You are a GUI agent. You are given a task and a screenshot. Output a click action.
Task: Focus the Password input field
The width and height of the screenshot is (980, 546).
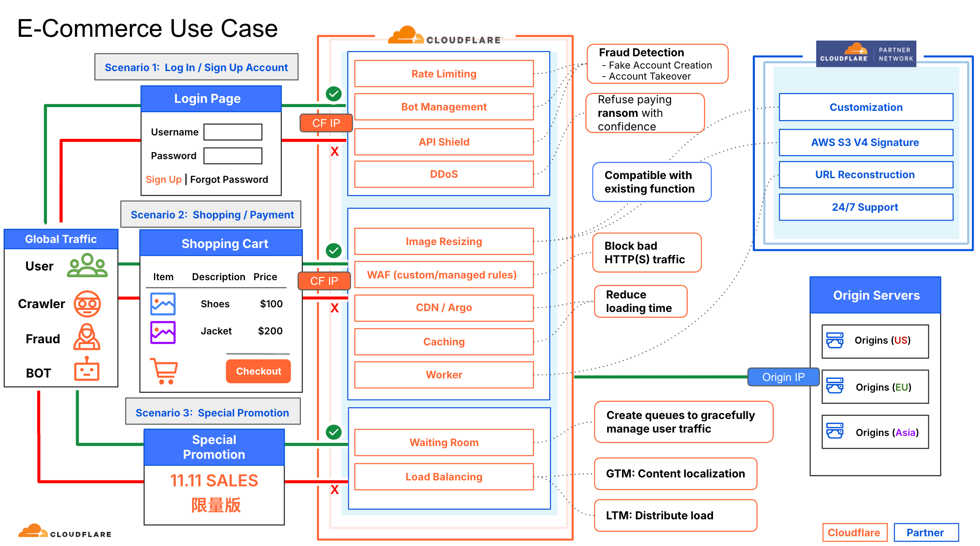click(x=233, y=156)
